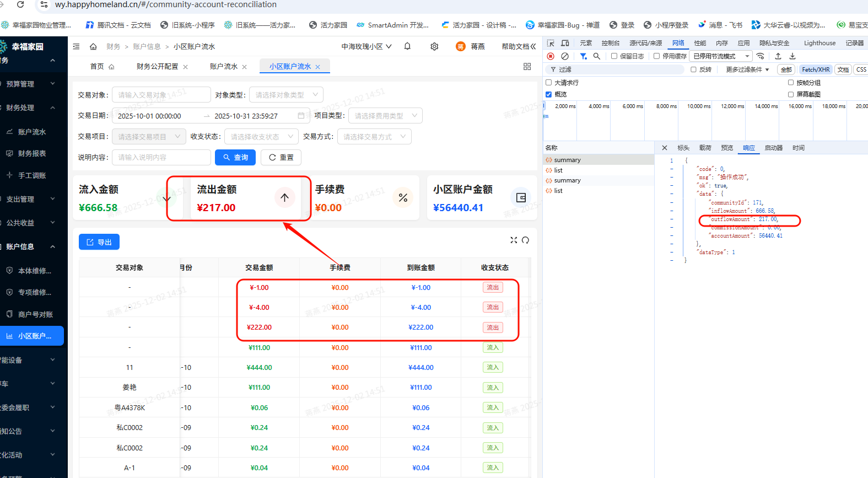
Task: Check the 停用缓存 checkbox
Action: coord(656,56)
